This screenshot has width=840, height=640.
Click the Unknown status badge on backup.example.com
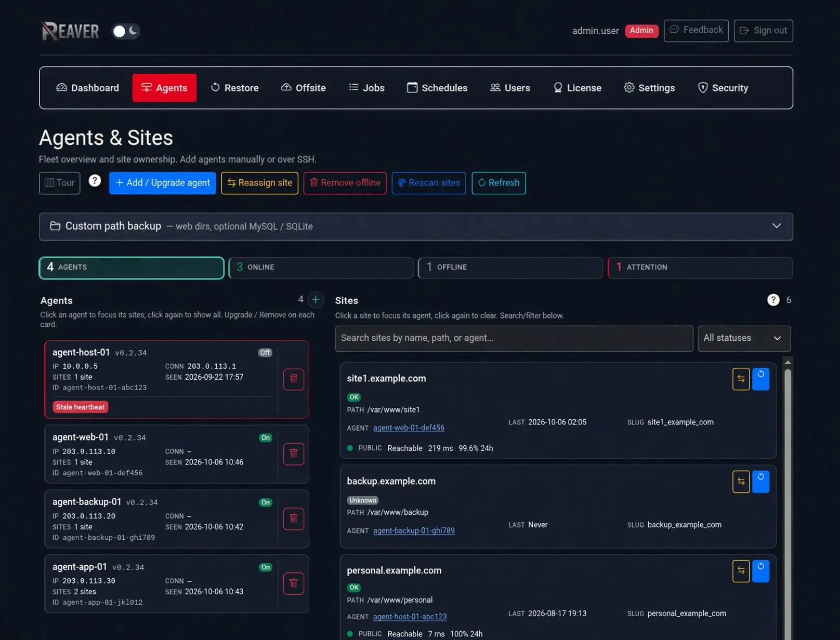pos(362,500)
